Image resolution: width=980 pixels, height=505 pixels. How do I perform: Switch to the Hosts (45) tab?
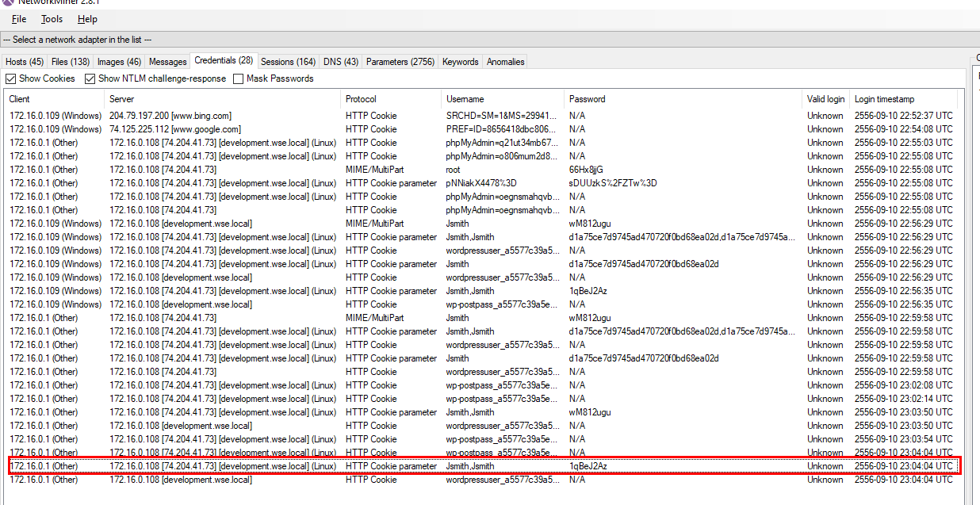pos(25,62)
